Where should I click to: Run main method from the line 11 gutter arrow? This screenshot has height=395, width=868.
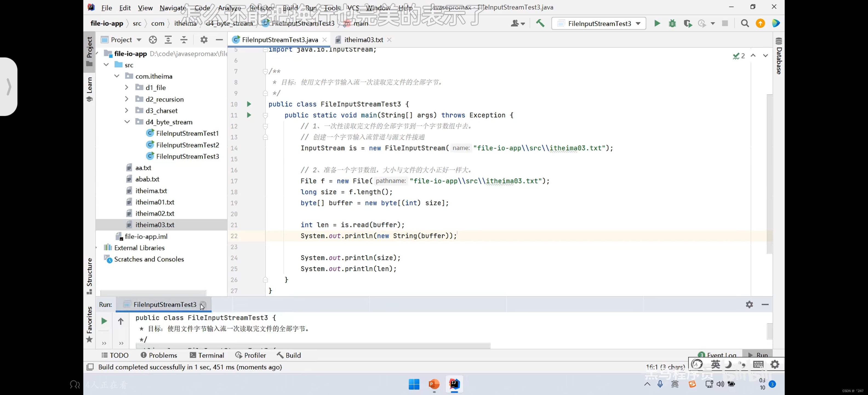tap(249, 115)
